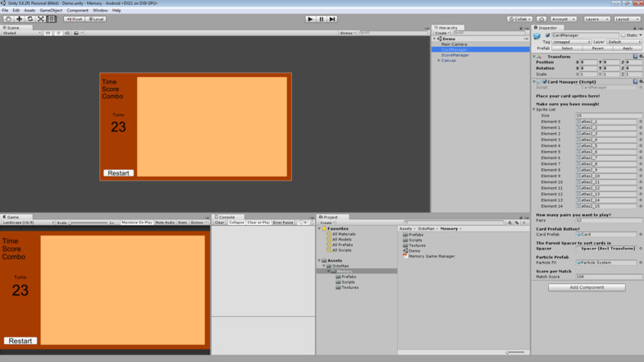Save search star icon in Project panel
The height and width of the screenshot is (362, 644).
pos(524,222)
